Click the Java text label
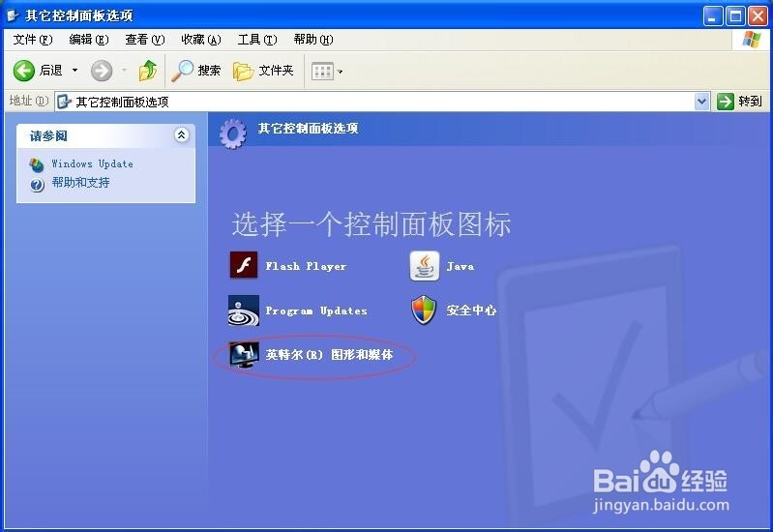This screenshot has height=532, width=773. click(461, 266)
